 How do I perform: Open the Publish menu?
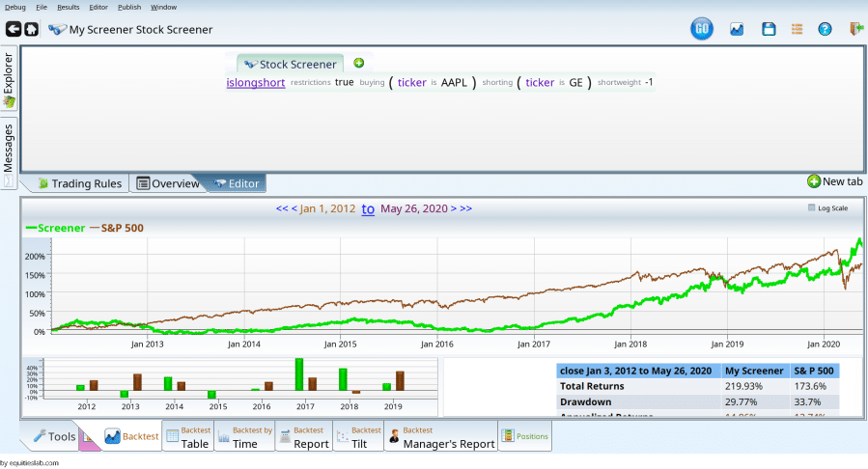pos(129,7)
